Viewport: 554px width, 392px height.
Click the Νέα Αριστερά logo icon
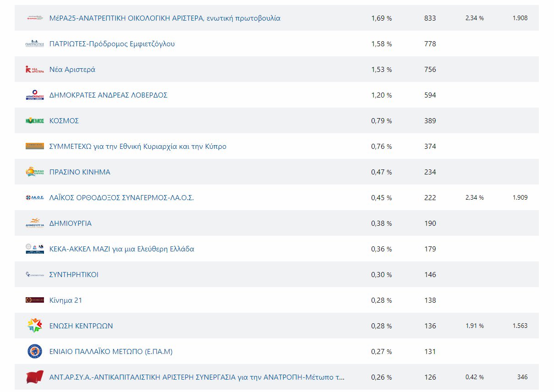point(35,70)
